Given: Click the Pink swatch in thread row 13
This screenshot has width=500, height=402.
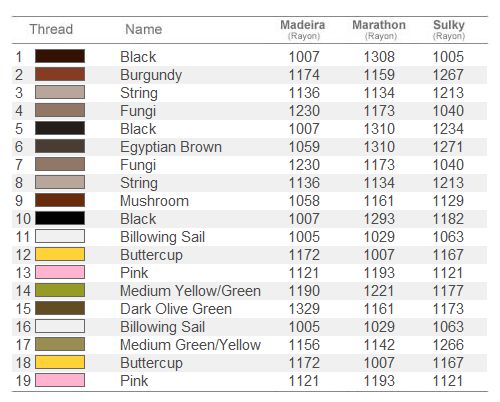Looking at the screenshot, I should click(x=60, y=272).
